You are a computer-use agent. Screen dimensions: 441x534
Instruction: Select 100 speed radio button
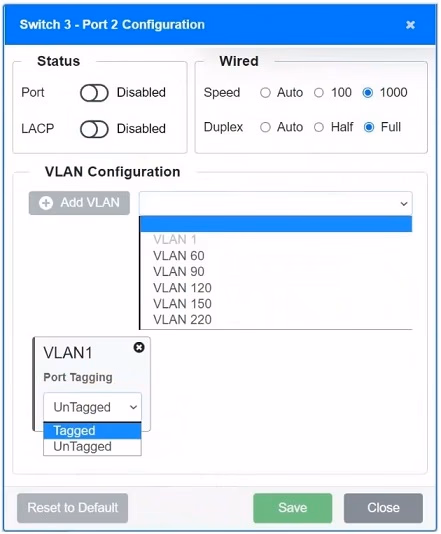pyautogui.click(x=319, y=93)
